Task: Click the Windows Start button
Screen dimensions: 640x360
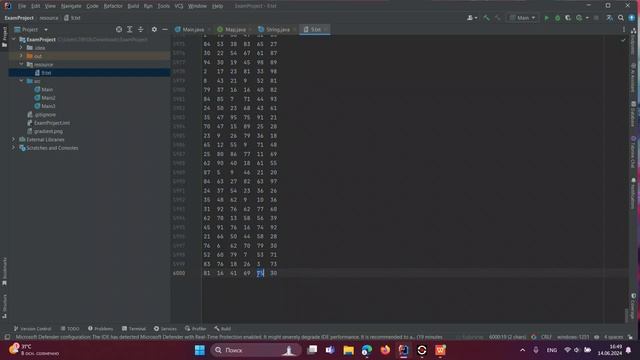Action: [200, 350]
